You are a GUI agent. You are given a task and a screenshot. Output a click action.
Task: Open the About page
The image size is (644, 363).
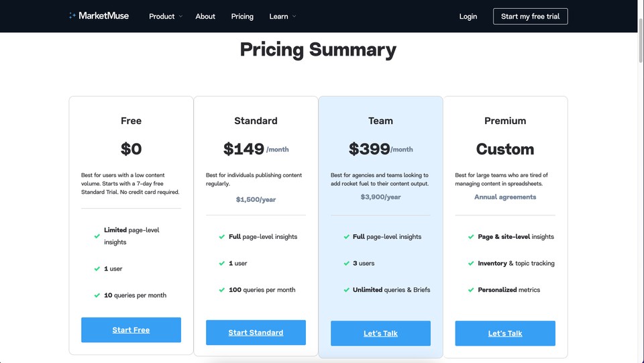point(205,16)
